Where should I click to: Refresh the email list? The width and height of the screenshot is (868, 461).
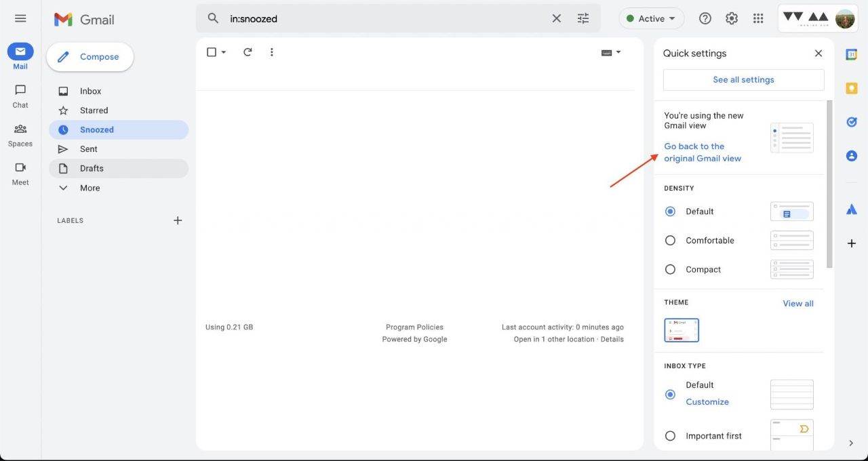(x=247, y=51)
